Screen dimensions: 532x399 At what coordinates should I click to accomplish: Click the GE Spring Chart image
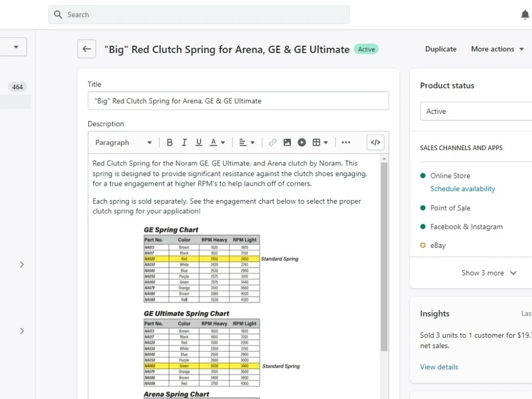point(221,264)
